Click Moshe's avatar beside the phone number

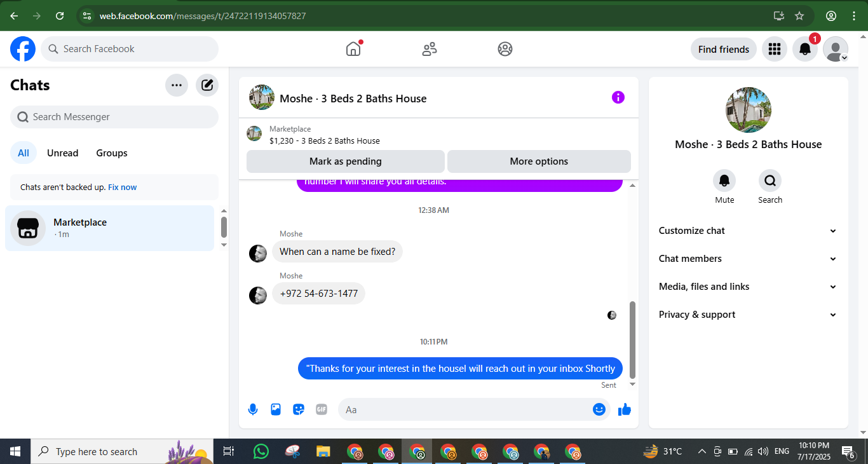258,295
